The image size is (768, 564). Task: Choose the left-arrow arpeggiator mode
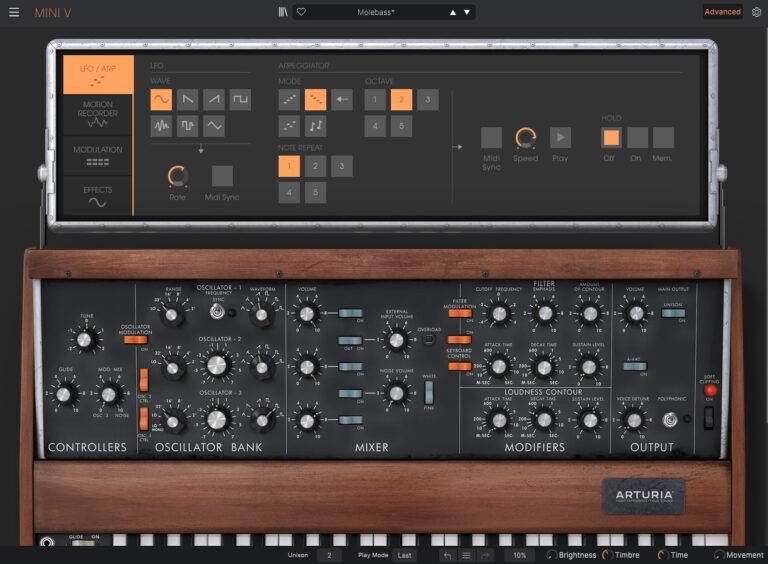[x=342, y=100]
